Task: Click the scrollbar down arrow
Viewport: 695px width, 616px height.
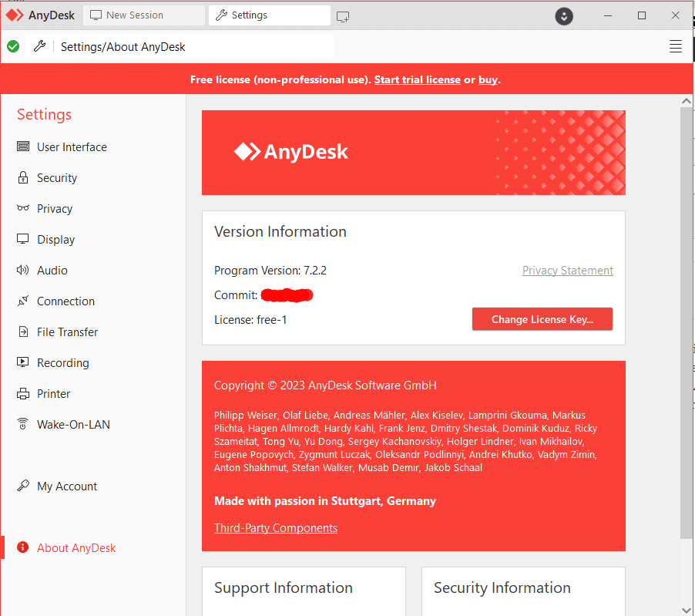Action: pyautogui.click(x=686, y=610)
